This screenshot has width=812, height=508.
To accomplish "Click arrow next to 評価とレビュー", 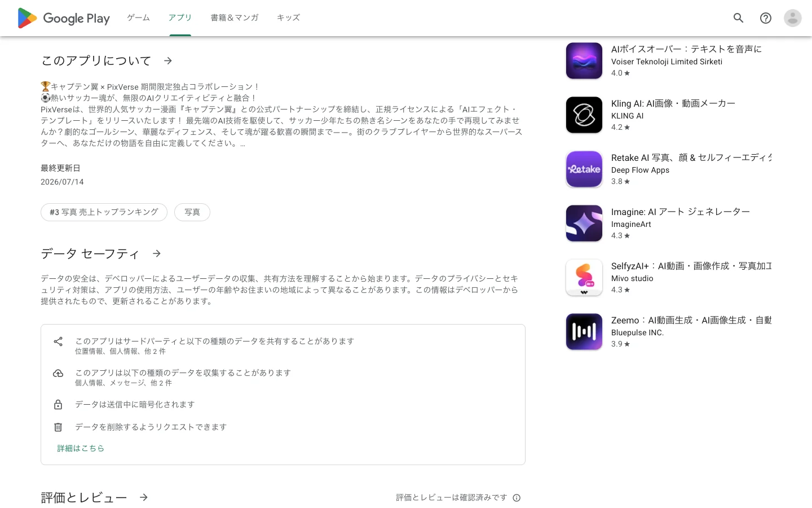I will point(144,497).
